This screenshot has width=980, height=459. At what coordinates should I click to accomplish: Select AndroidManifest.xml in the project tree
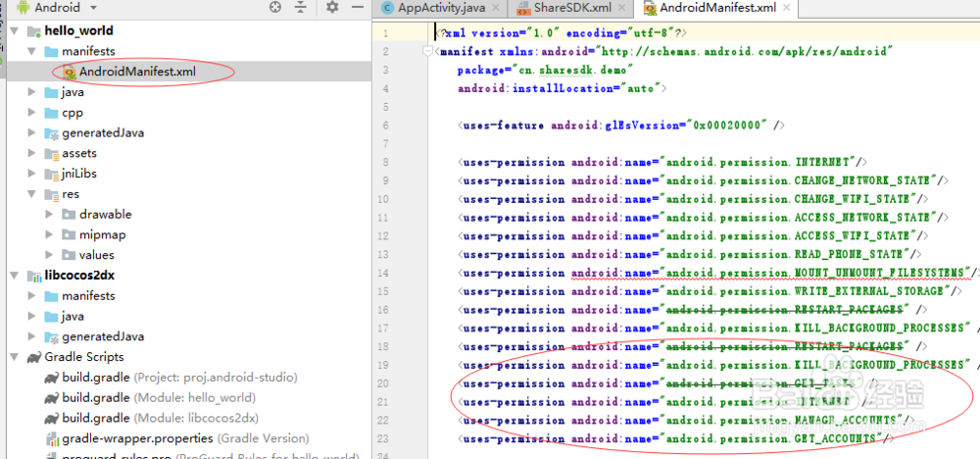(x=137, y=72)
